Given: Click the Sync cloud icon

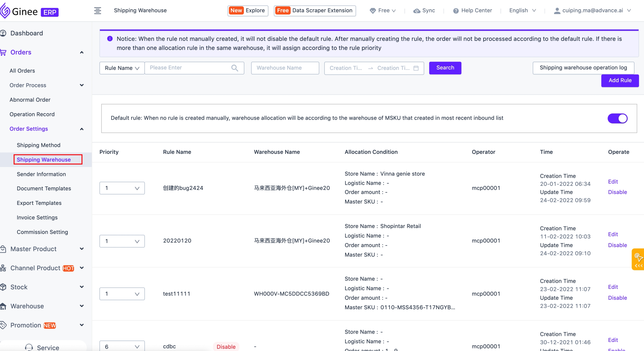Looking at the screenshot, I should point(417,11).
